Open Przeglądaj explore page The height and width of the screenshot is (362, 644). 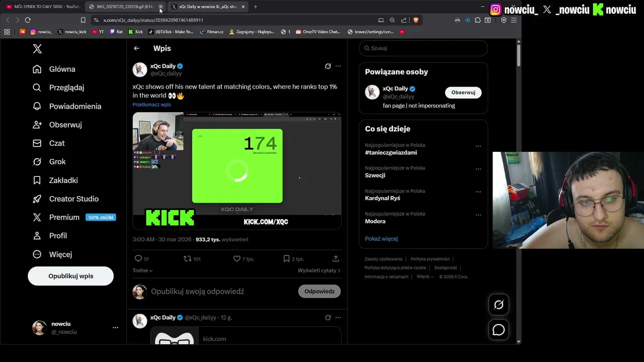pyautogui.click(x=58, y=87)
